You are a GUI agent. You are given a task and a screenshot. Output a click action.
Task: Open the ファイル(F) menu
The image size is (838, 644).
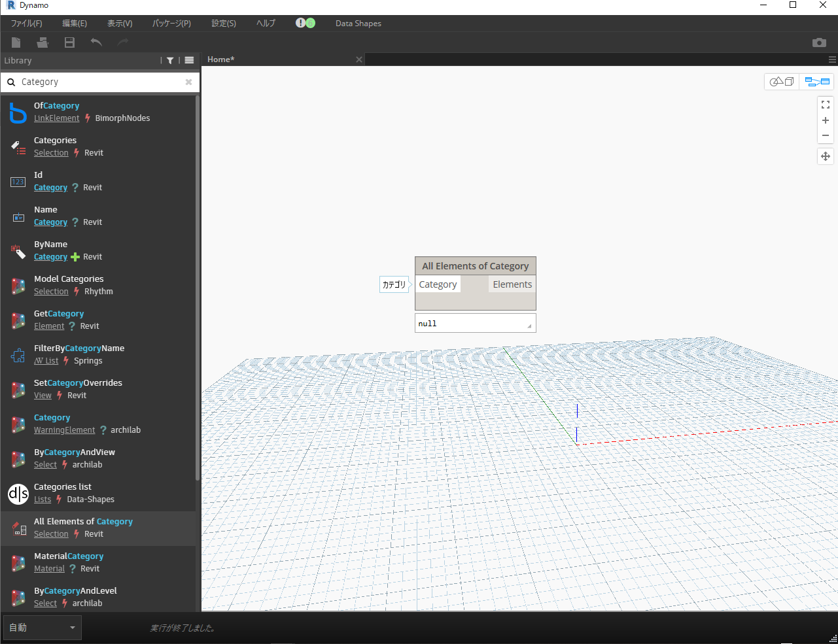pos(26,23)
